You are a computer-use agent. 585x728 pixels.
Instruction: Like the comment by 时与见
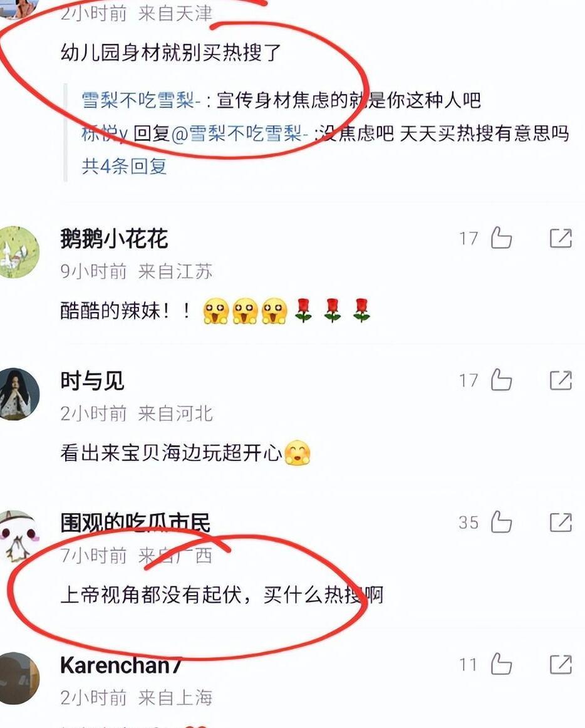click(x=501, y=380)
